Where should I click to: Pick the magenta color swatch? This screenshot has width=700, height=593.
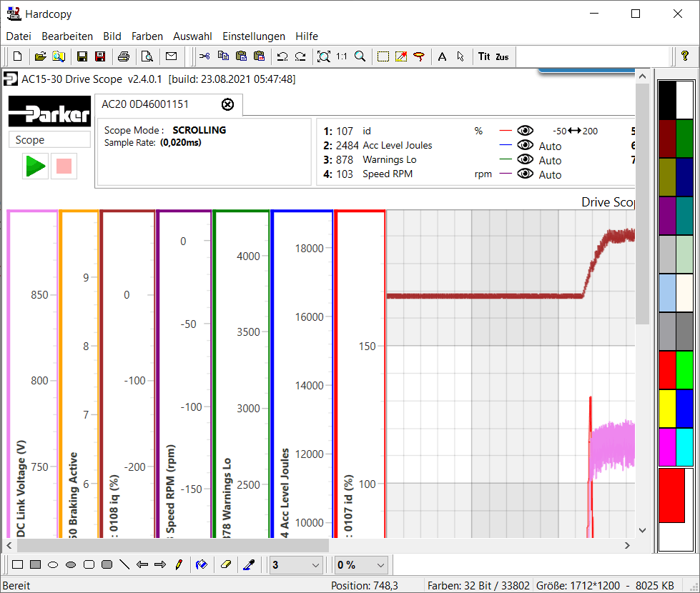pyautogui.click(x=667, y=447)
